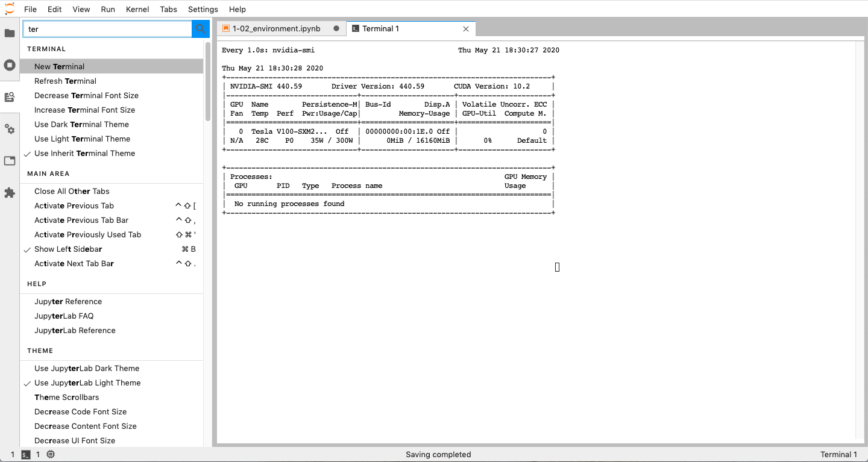Click the terminal icon in status bar
Image resolution: width=868 pixels, height=462 pixels.
(x=26, y=455)
